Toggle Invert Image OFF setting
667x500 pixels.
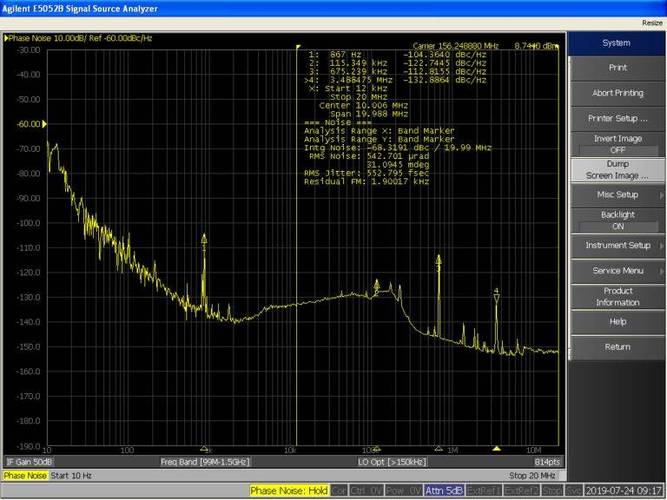[617, 144]
